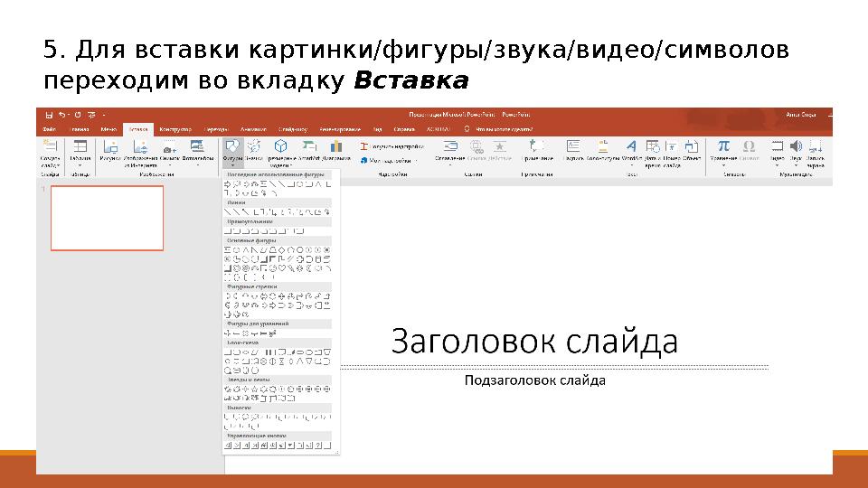This screenshot has height=488, width=868.
Task: Click the Действие (Action) star icon
Action: [x=500, y=146]
